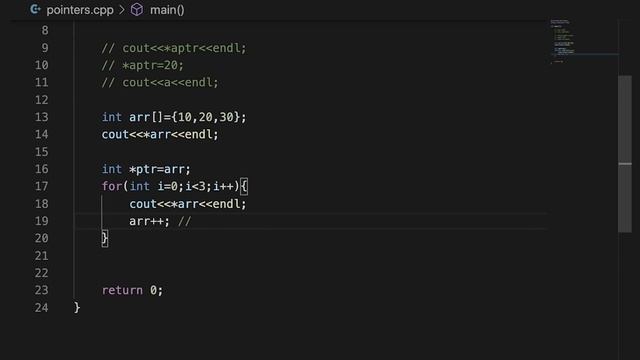This screenshot has height=360, width=640.
Task: Click the main() breadcrumb symbol
Action: (x=167, y=10)
